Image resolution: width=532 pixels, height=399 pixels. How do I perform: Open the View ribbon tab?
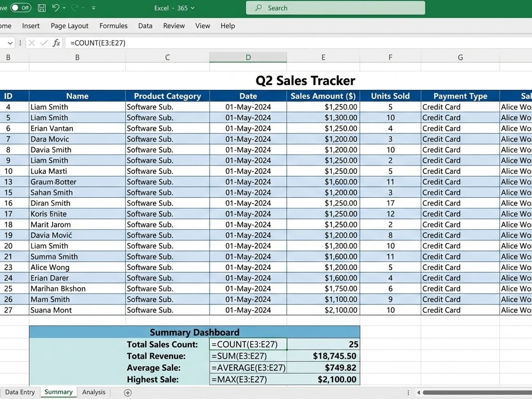click(x=203, y=26)
